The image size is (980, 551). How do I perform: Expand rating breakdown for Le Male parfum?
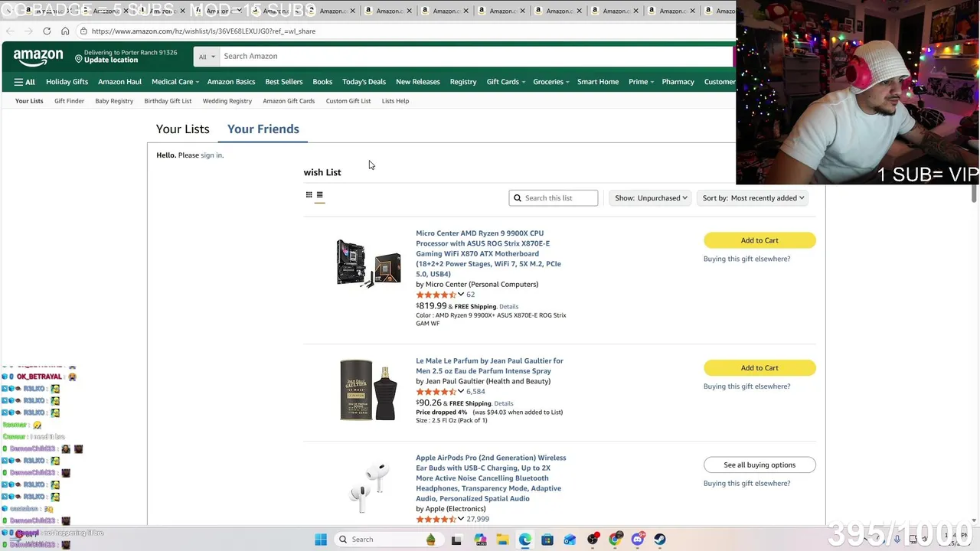(461, 392)
